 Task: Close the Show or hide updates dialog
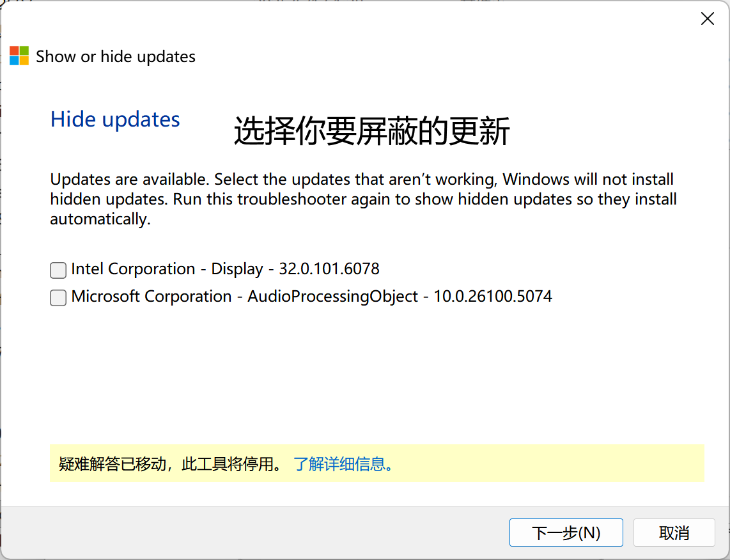[708, 19]
